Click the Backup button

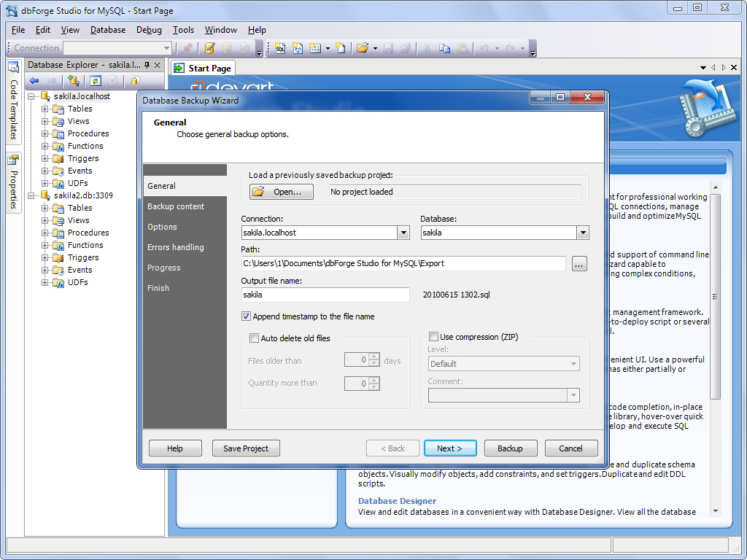[510, 448]
